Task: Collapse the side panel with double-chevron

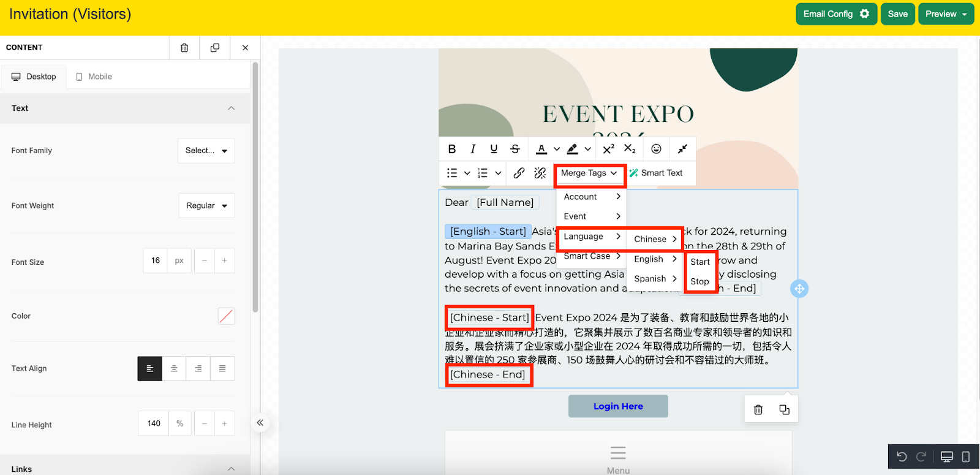Action: tap(260, 423)
